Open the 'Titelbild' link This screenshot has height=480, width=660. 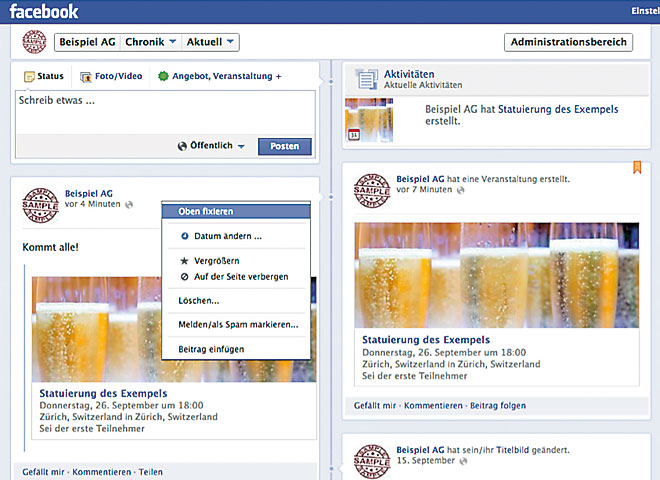point(513,450)
